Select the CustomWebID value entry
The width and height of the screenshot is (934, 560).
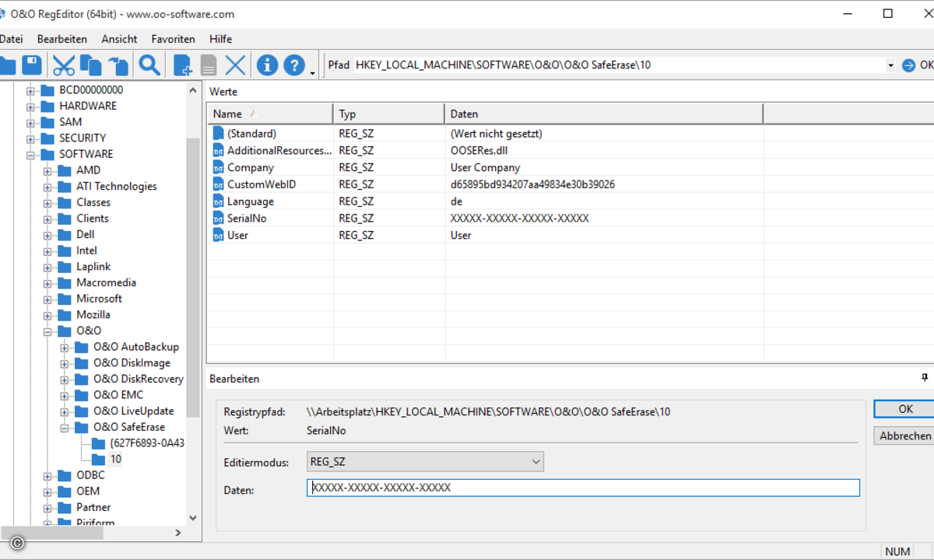(262, 185)
